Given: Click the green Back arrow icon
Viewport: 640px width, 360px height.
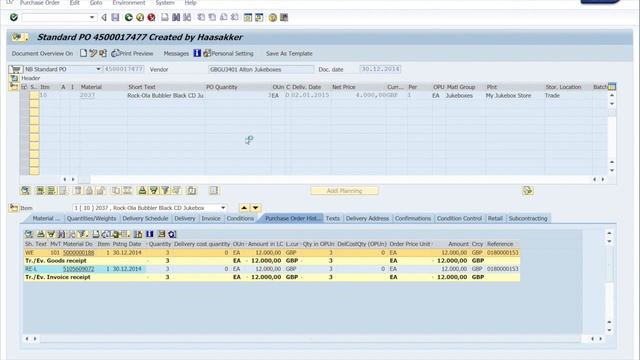Looking at the screenshot, I should tap(129, 17).
